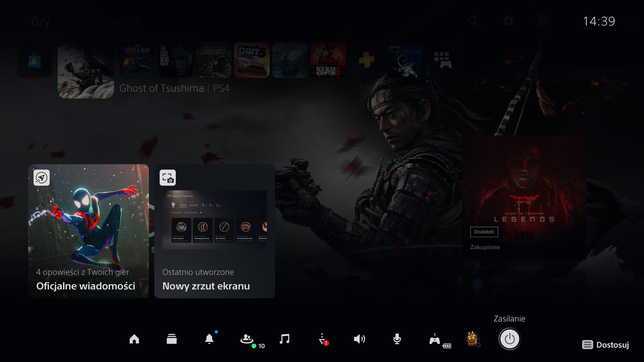Viewport: 644px width, 362px height.
Task: Open the Oficjalne wiadomości card
Action: (89, 231)
